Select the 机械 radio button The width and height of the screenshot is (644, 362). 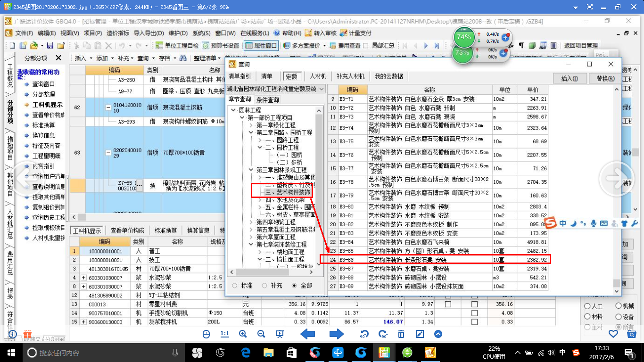[x=618, y=306]
